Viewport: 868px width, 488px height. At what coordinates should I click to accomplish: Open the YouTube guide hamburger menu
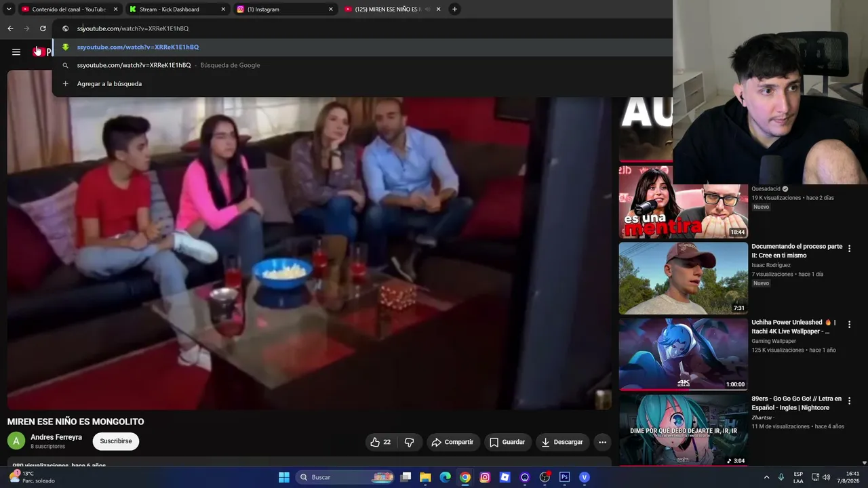coord(16,52)
